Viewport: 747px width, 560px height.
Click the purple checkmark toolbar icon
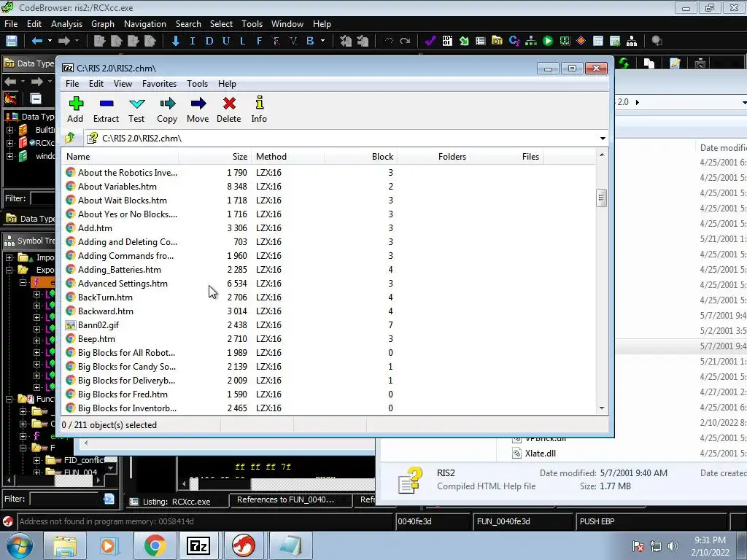(x=430, y=41)
